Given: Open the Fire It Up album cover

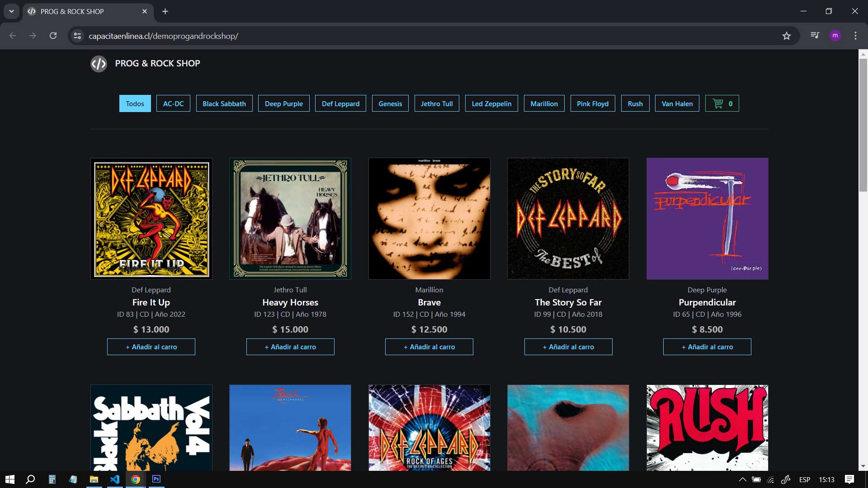Looking at the screenshot, I should (x=151, y=219).
